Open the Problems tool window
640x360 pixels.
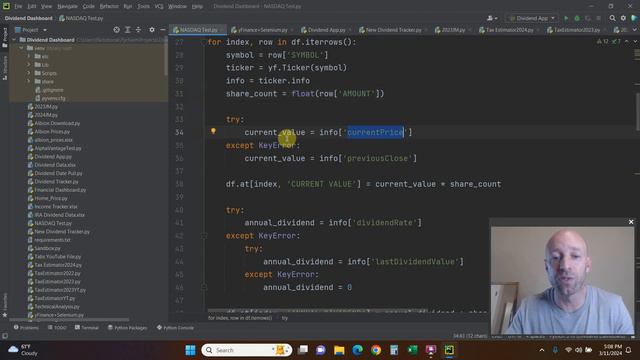[x=26, y=328]
